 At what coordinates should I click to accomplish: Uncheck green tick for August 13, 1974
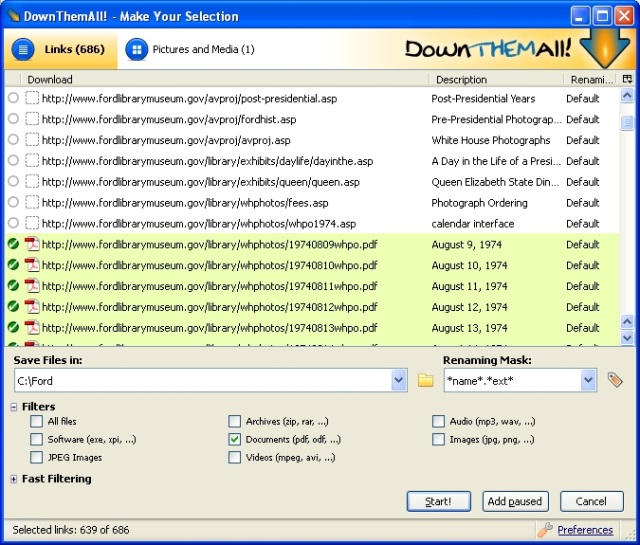coord(13,327)
